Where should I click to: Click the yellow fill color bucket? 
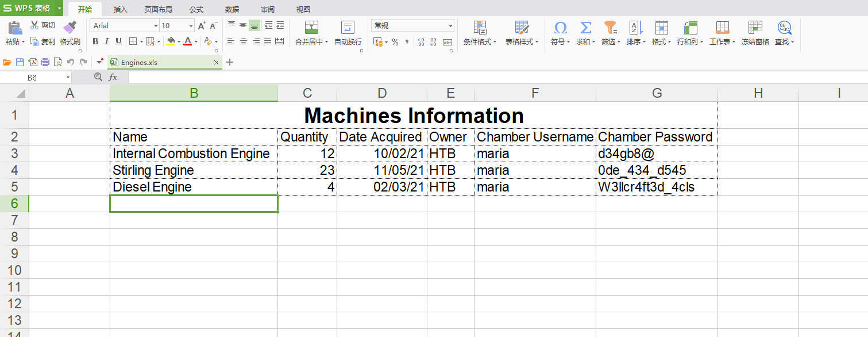tap(171, 41)
